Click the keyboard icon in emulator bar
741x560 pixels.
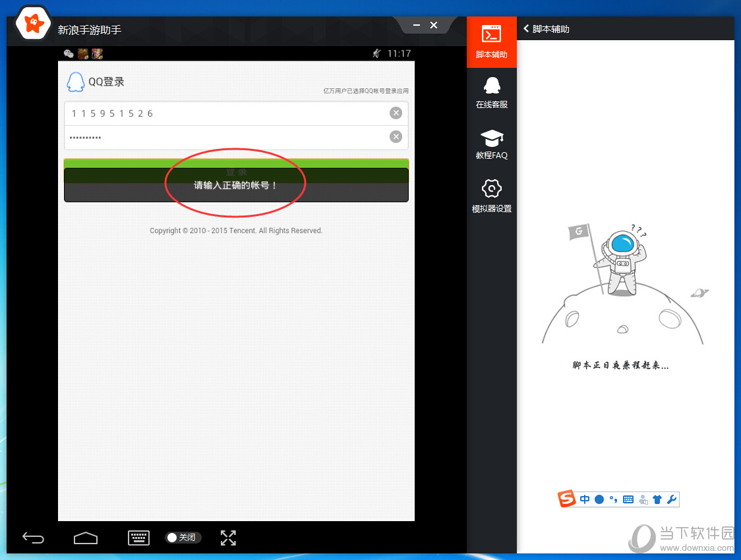click(138, 538)
